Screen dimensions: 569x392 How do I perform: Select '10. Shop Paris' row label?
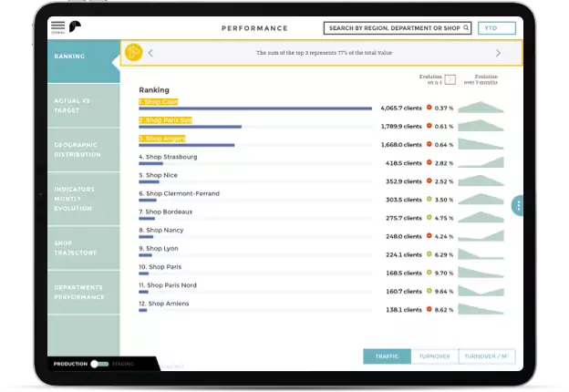pos(160,267)
